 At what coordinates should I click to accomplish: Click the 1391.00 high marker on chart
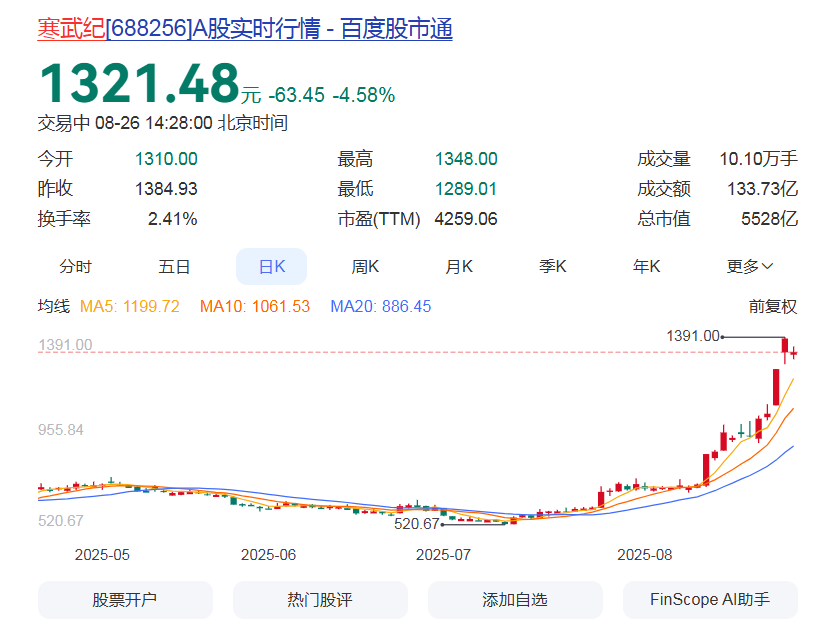693,336
